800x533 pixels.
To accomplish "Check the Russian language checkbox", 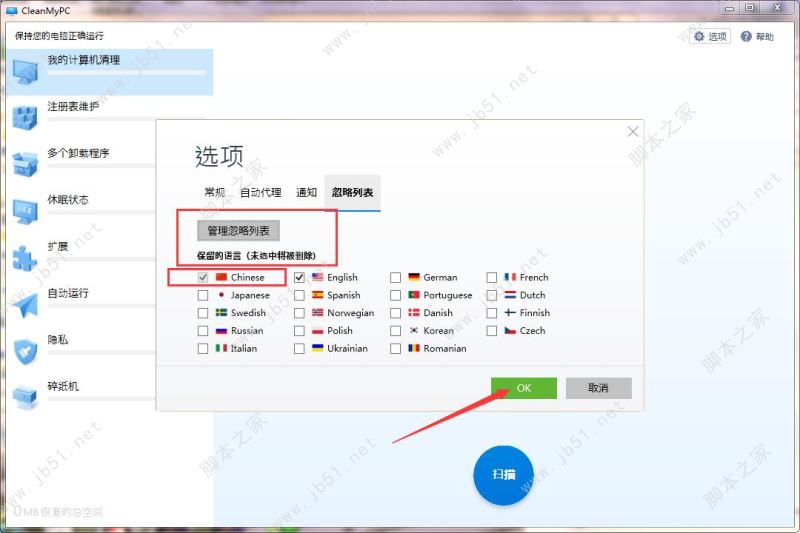I will tap(203, 331).
